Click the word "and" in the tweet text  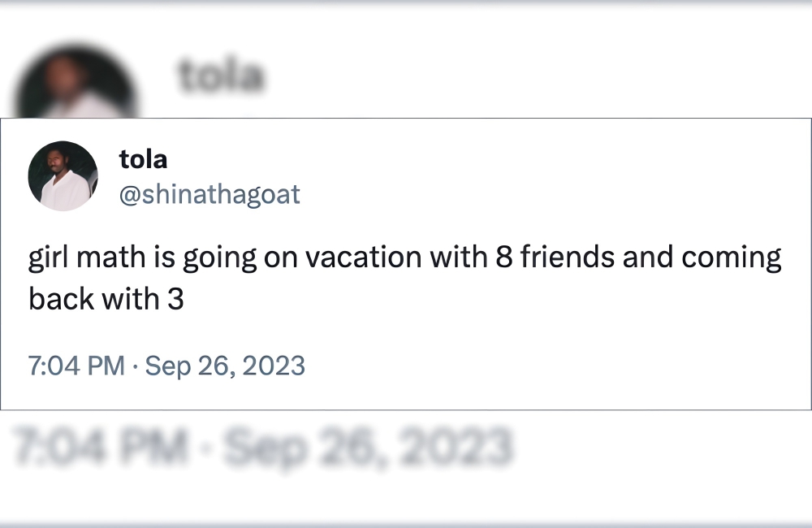pos(649,258)
